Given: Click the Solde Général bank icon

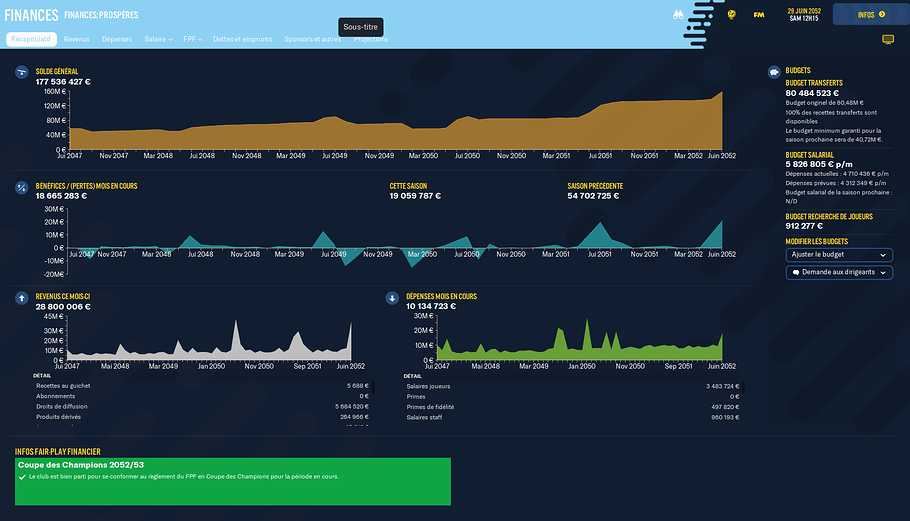Looking at the screenshot, I should coord(21,72).
